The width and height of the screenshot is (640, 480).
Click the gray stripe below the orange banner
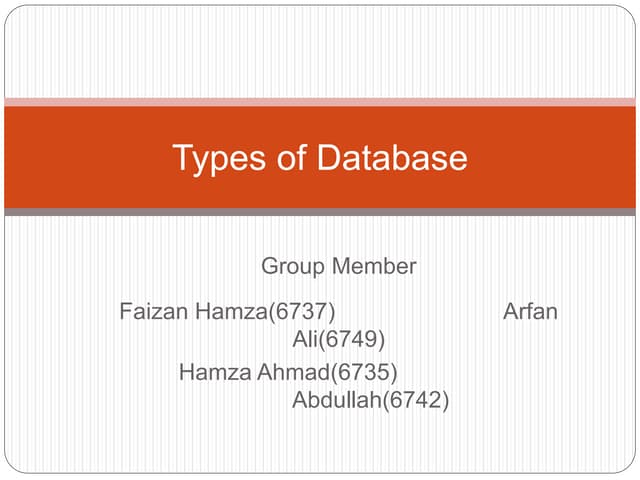(320, 212)
